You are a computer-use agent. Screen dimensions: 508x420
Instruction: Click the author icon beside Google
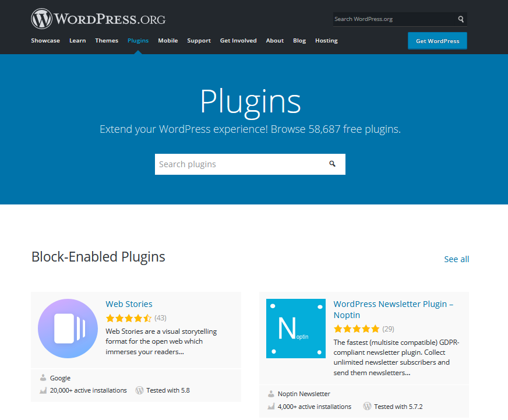[43, 377]
